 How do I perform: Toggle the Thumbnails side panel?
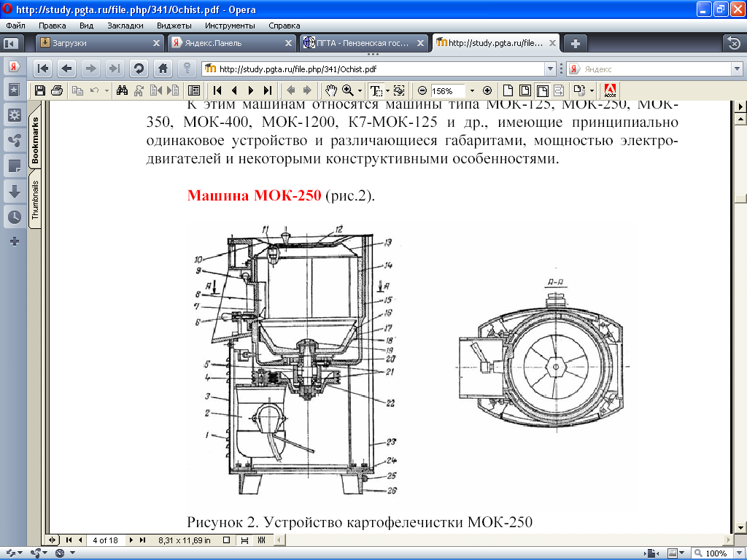tap(34, 200)
